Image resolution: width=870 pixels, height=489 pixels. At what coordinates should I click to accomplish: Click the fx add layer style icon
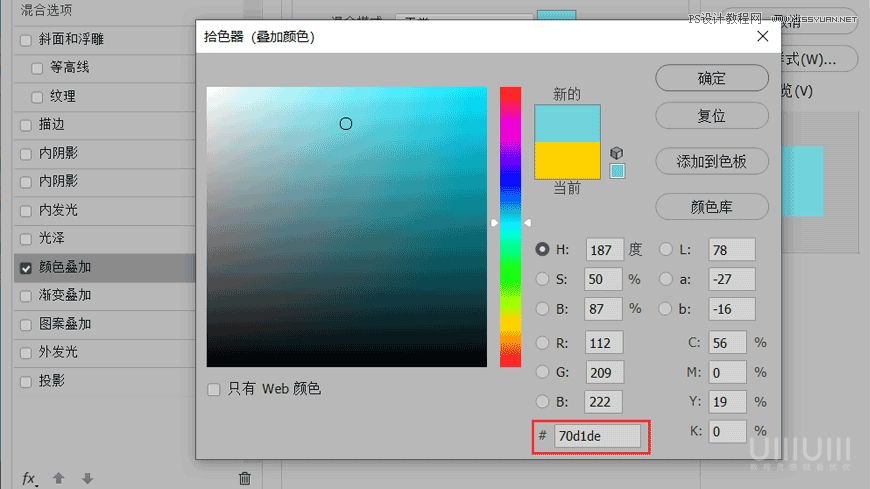pos(29,478)
